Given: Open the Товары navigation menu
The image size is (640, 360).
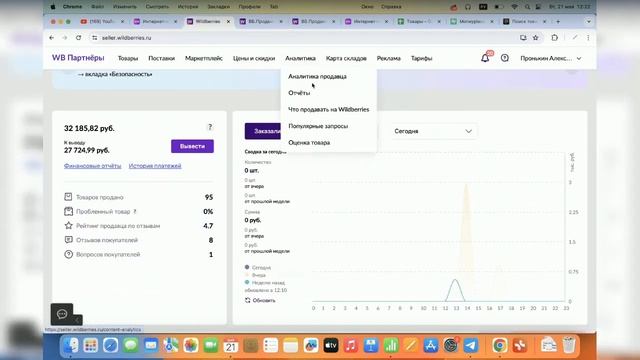Looking at the screenshot, I should [128, 58].
